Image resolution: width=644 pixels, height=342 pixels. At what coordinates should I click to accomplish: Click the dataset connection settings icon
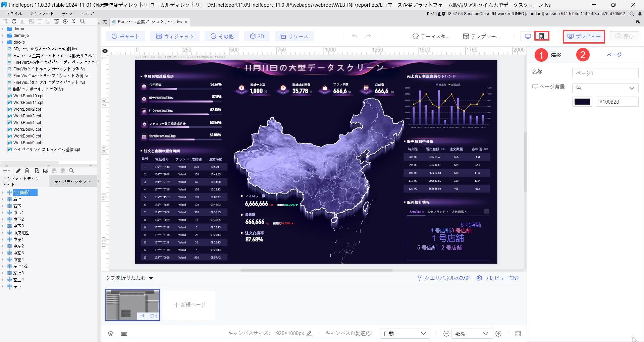click(x=46, y=171)
